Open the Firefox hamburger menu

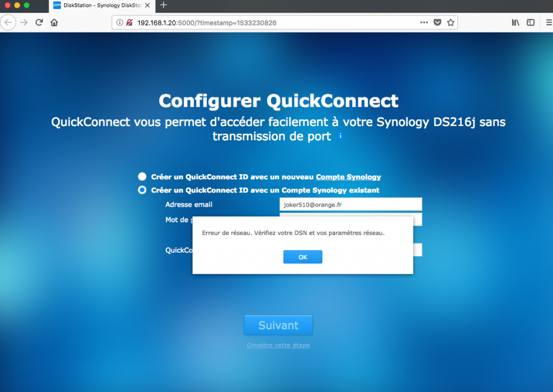549,23
